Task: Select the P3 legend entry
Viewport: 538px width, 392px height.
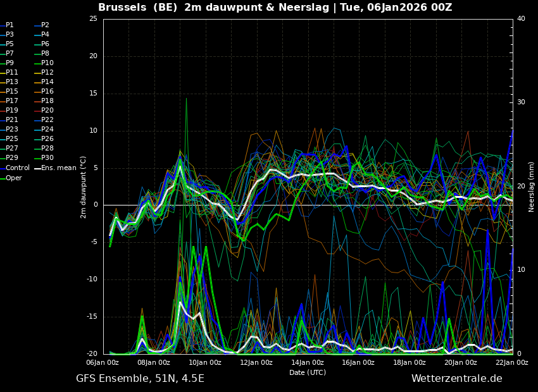Action: click(x=9, y=34)
